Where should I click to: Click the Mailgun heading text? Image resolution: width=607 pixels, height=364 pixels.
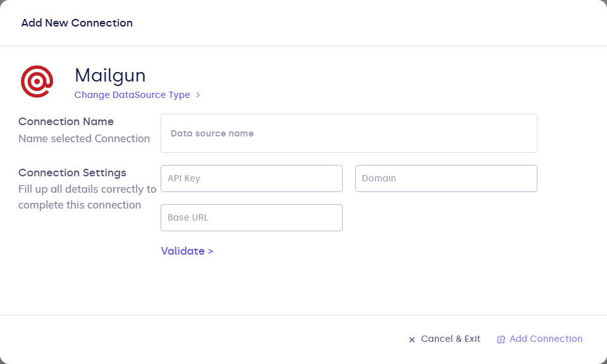(110, 75)
